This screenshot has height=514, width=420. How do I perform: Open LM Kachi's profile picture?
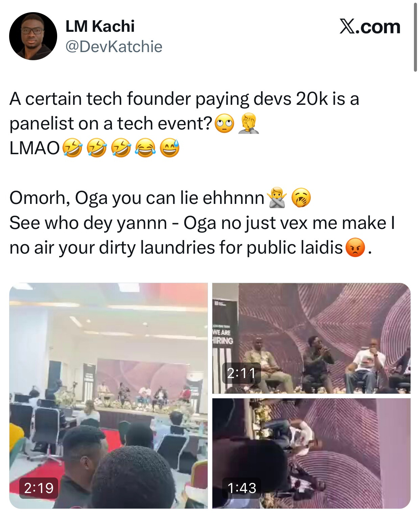click(33, 36)
